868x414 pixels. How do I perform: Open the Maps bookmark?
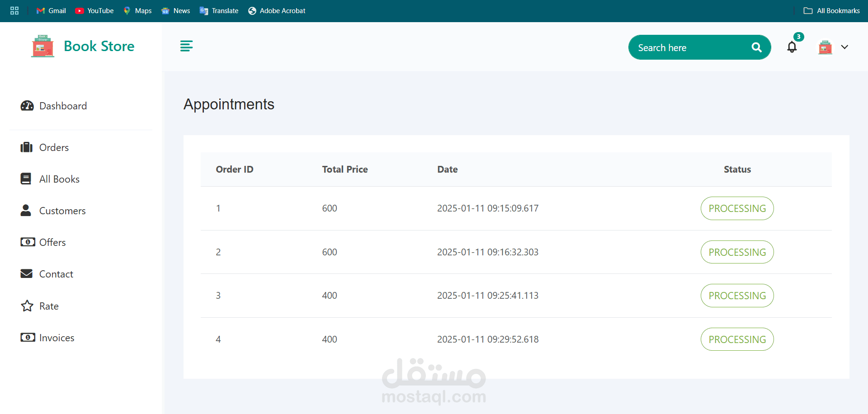pyautogui.click(x=137, y=11)
